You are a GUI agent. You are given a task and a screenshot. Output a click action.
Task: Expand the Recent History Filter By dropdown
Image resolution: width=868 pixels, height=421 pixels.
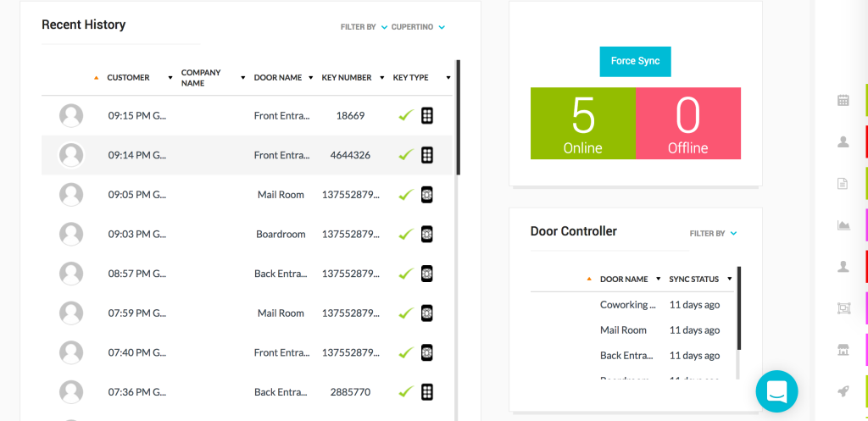tap(364, 26)
